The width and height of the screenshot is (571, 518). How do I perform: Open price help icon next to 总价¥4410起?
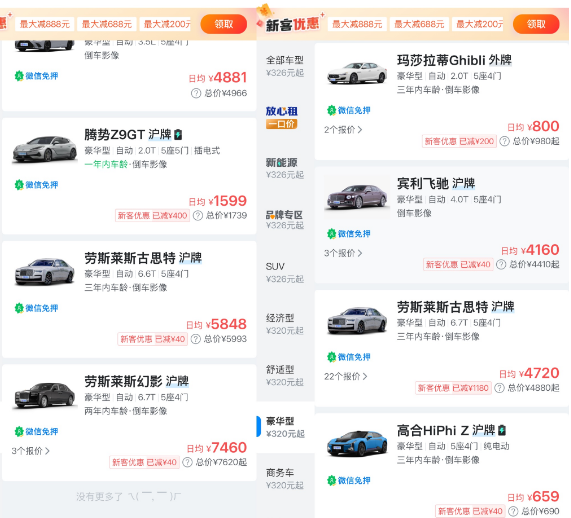[x=501, y=264]
